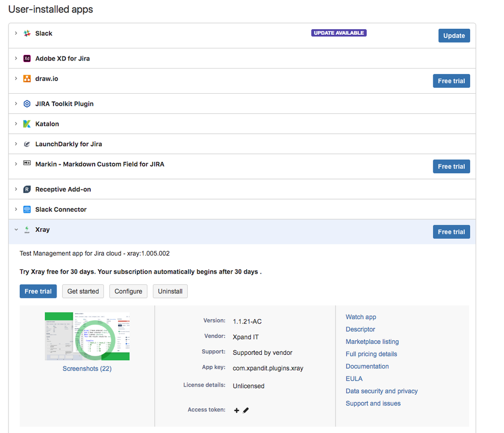Expand the Katalon row
Screen dimensions: 504x433
click(x=16, y=123)
